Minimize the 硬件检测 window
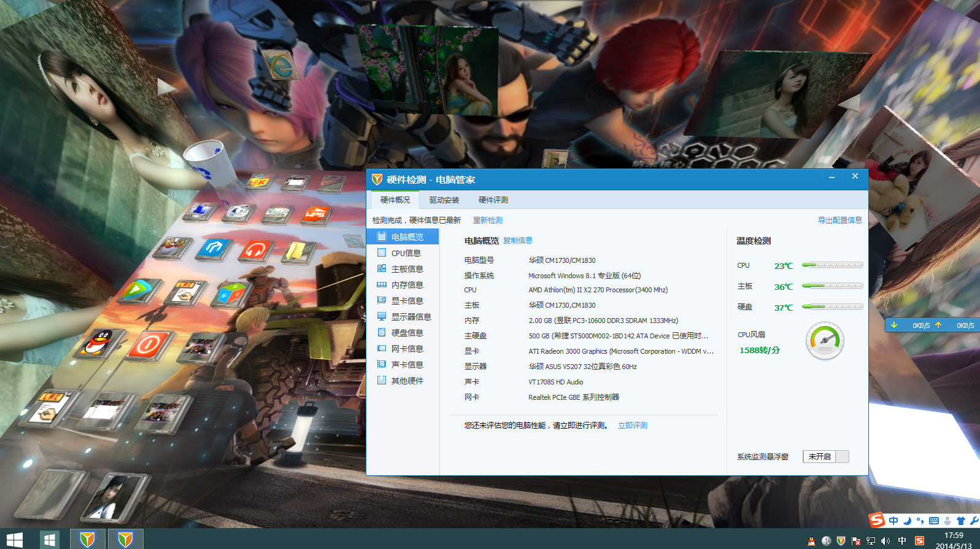980x549 pixels. click(x=831, y=177)
